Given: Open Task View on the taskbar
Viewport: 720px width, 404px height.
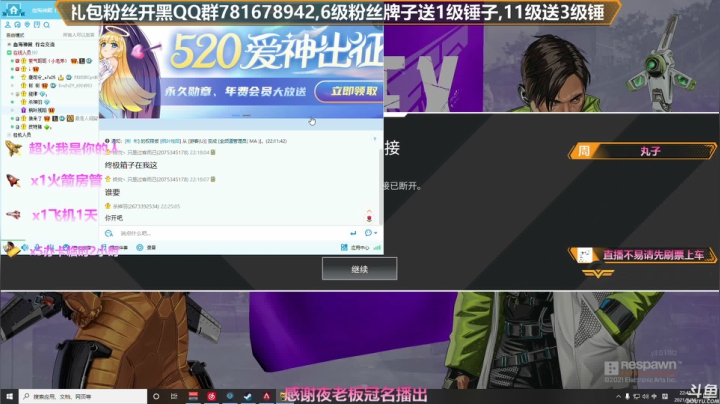Looking at the screenshot, I should tap(174, 396).
